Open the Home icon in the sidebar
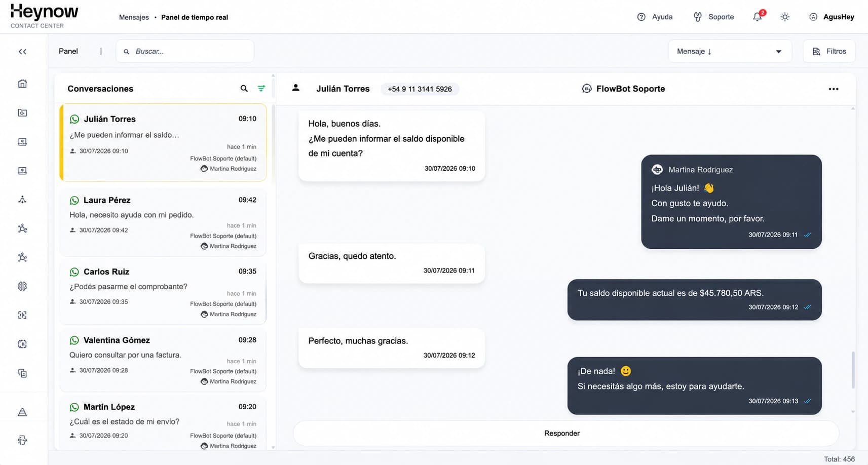Viewport: 868px width, 465px height. (22, 84)
